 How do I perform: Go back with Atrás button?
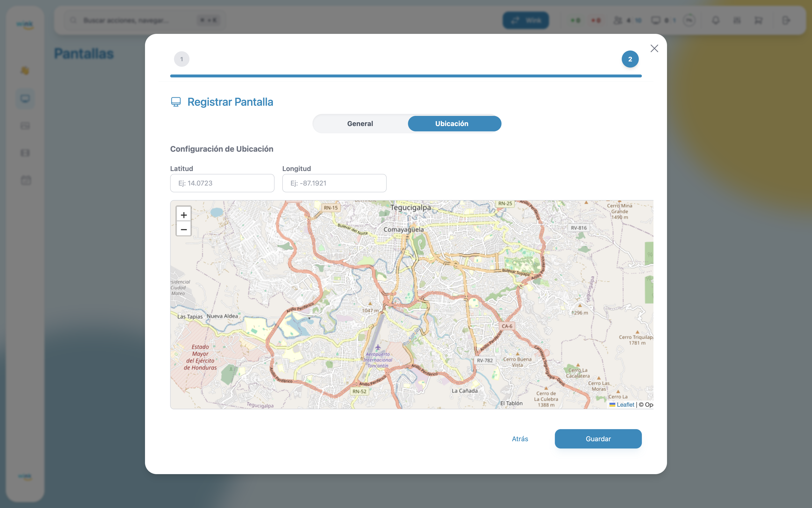pos(520,439)
